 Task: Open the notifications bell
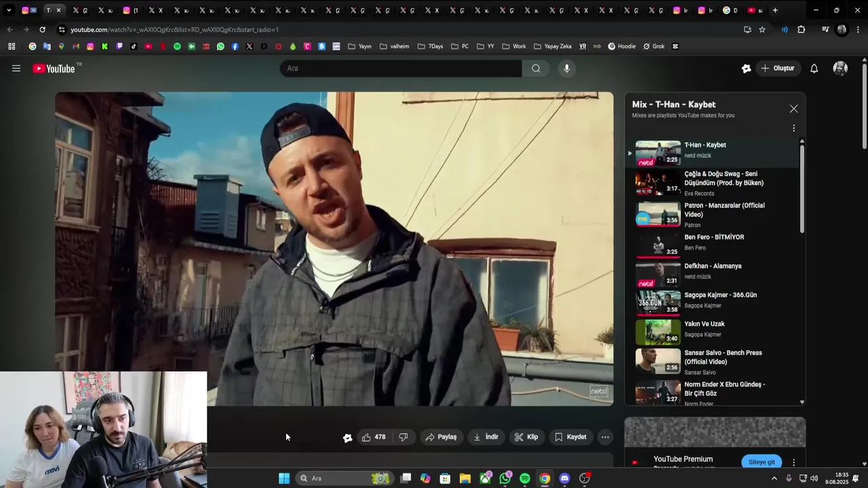(x=814, y=68)
